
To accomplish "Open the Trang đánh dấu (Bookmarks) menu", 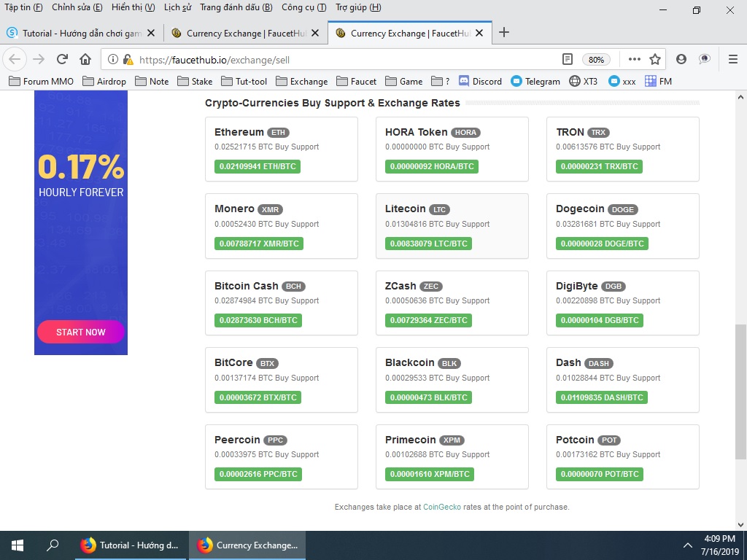I will point(236,7).
